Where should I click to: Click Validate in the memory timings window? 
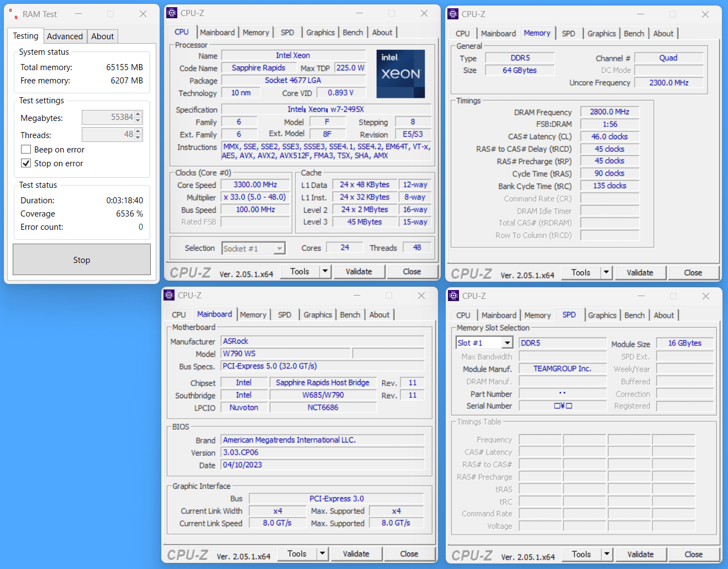(x=640, y=272)
